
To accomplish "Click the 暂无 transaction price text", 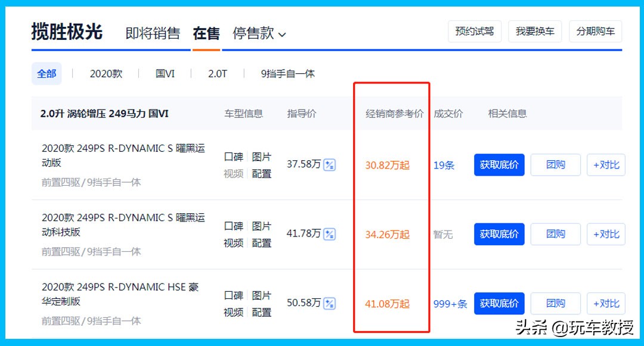I will click(x=442, y=235).
